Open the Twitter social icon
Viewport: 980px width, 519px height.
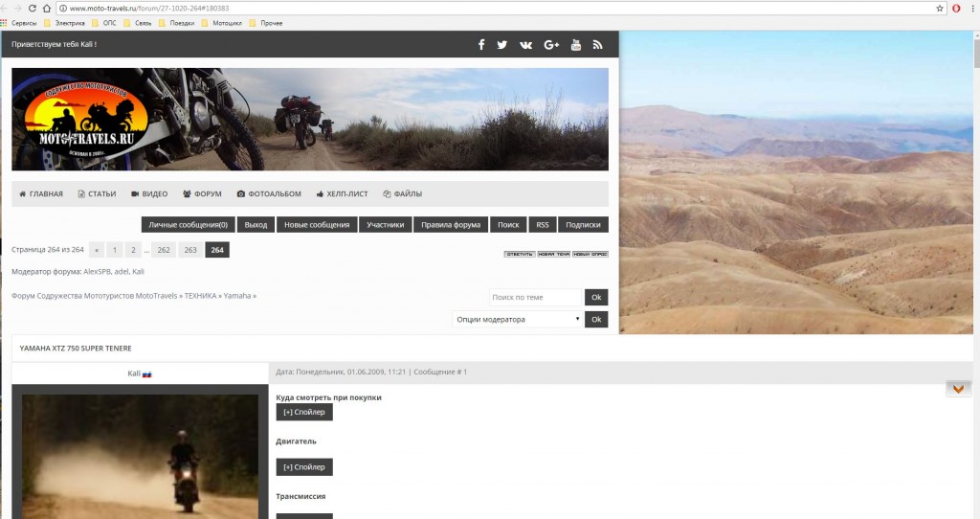pos(501,44)
